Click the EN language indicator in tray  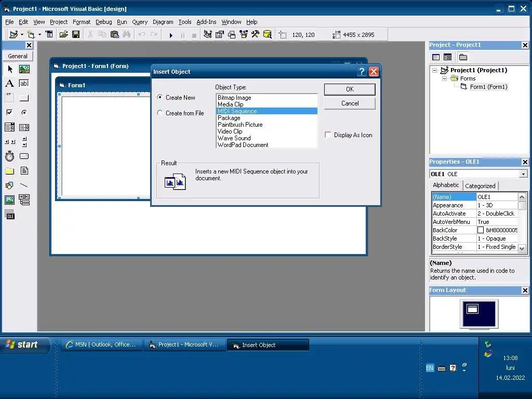point(430,368)
